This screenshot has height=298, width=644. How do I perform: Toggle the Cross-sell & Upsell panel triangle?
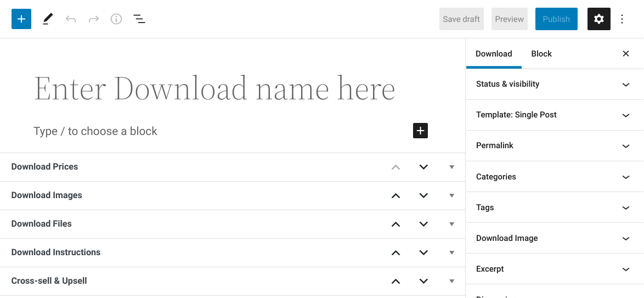point(451,281)
